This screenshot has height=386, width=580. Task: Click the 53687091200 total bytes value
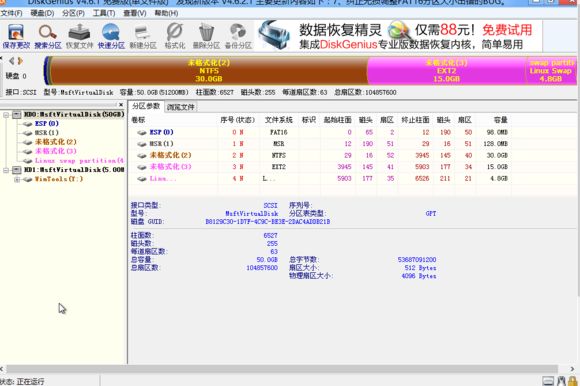point(417,260)
